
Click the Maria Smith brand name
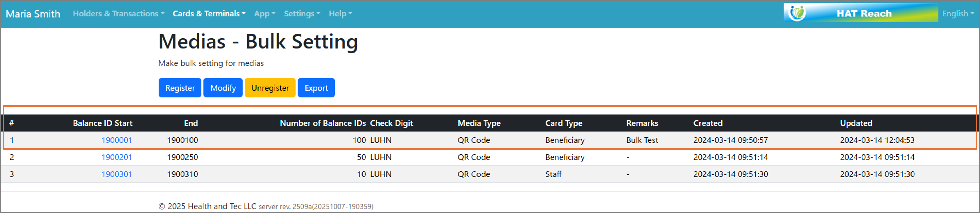click(33, 14)
